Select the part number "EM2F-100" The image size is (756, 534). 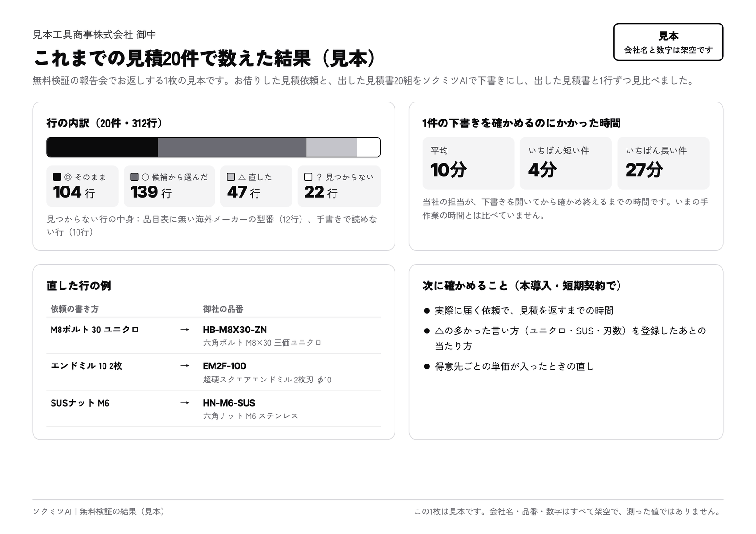coord(224,366)
